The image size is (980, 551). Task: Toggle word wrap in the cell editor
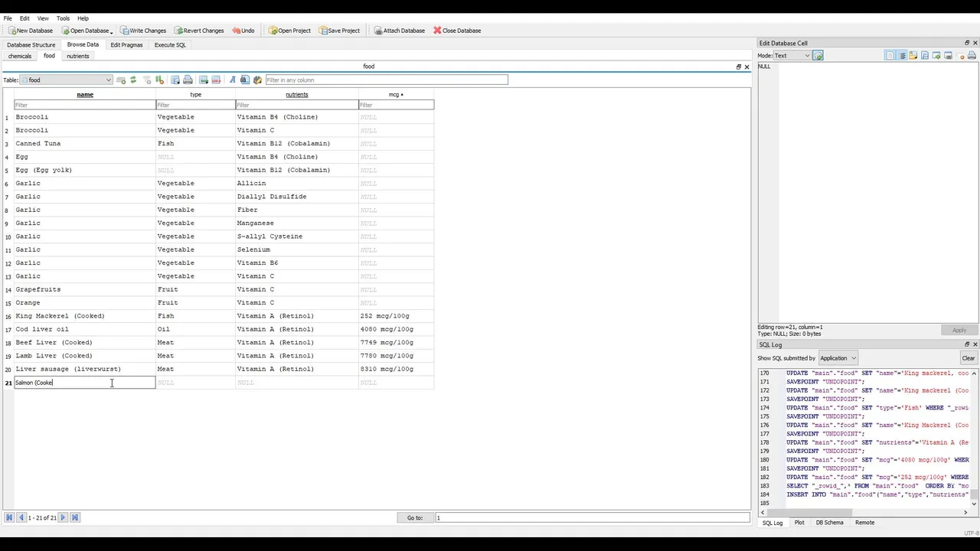(902, 55)
